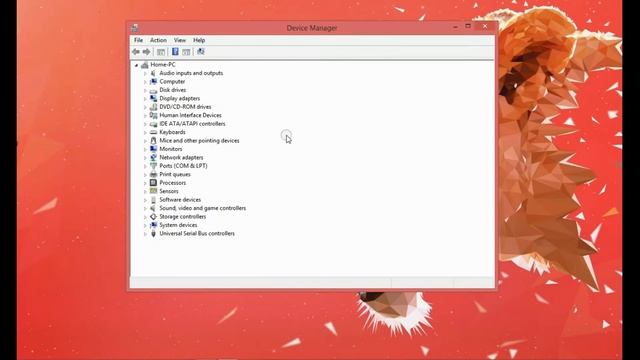Click the Sensors icon
640x360 pixels.
153,191
